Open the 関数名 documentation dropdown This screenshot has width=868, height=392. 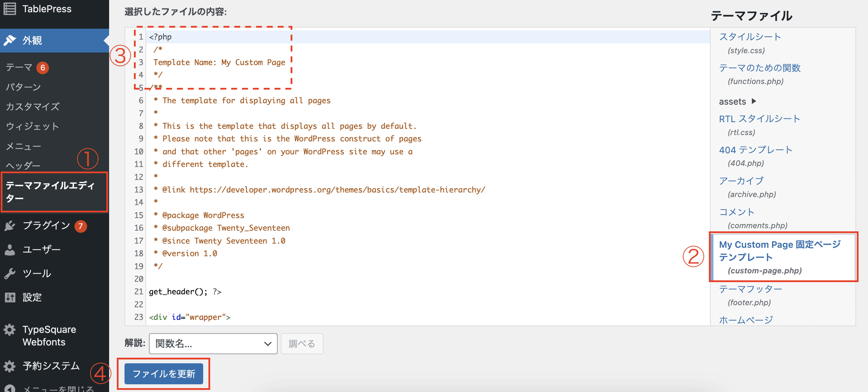pos(213,344)
